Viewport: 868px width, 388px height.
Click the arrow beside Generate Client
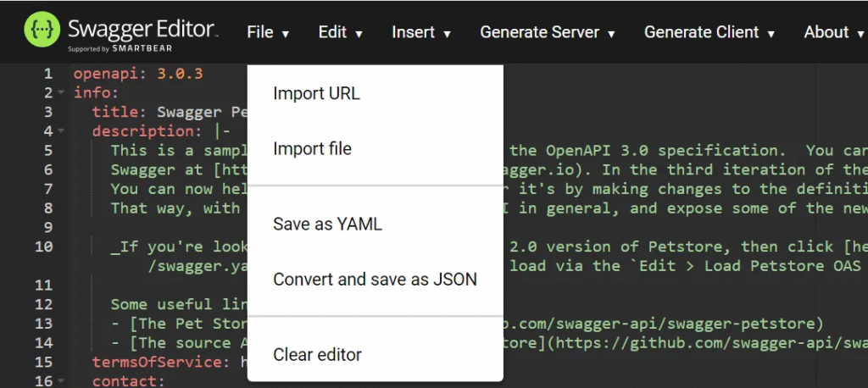tap(771, 35)
